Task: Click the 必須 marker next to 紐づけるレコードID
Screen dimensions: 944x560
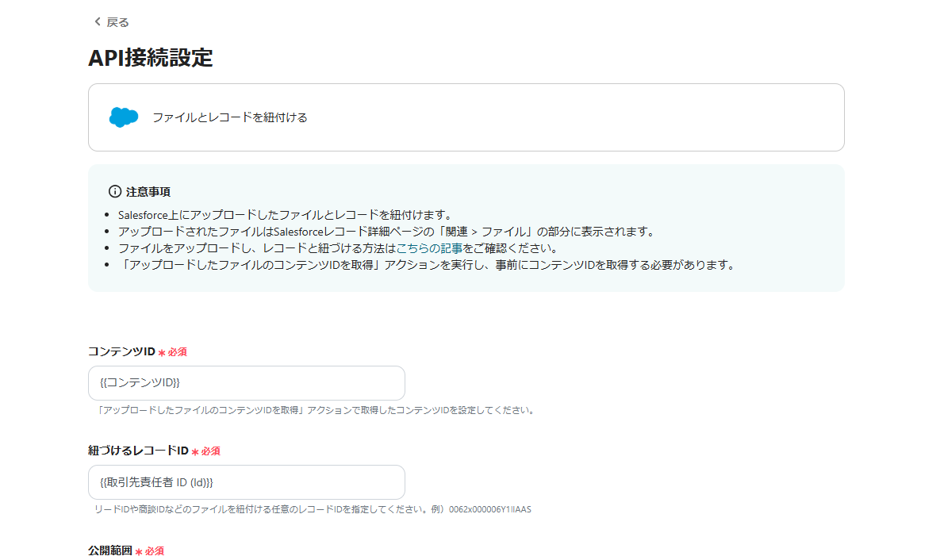Action: pos(206,451)
